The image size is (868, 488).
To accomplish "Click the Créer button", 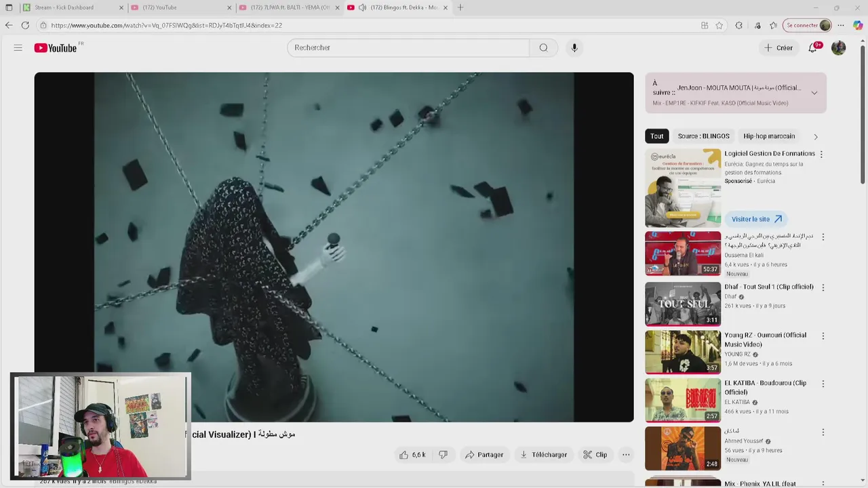I will tap(778, 47).
